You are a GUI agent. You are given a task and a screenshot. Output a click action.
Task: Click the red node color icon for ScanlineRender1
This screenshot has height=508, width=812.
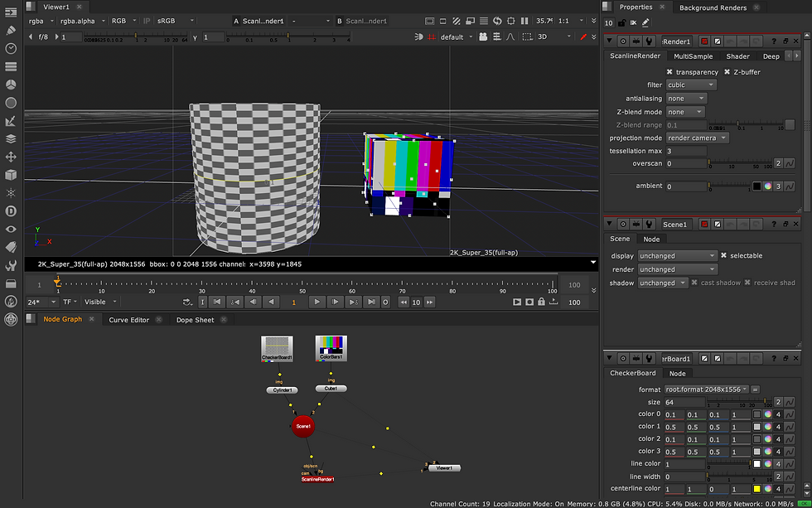click(x=704, y=41)
